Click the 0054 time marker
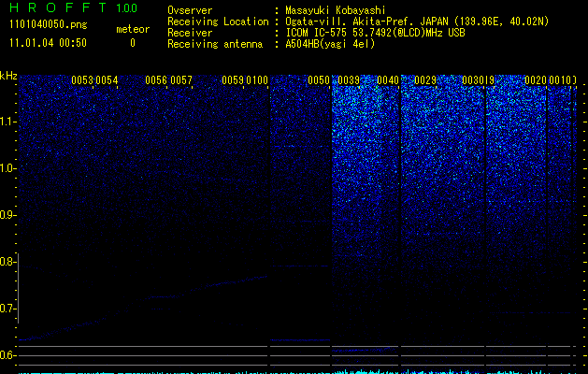Image resolution: width=588 pixels, height=374 pixels. (107, 80)
